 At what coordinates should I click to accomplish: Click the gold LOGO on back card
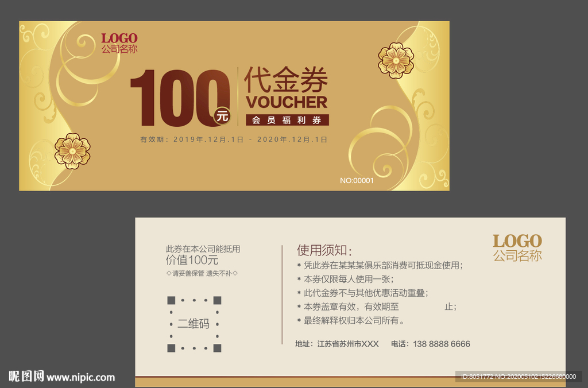(517, 242)
